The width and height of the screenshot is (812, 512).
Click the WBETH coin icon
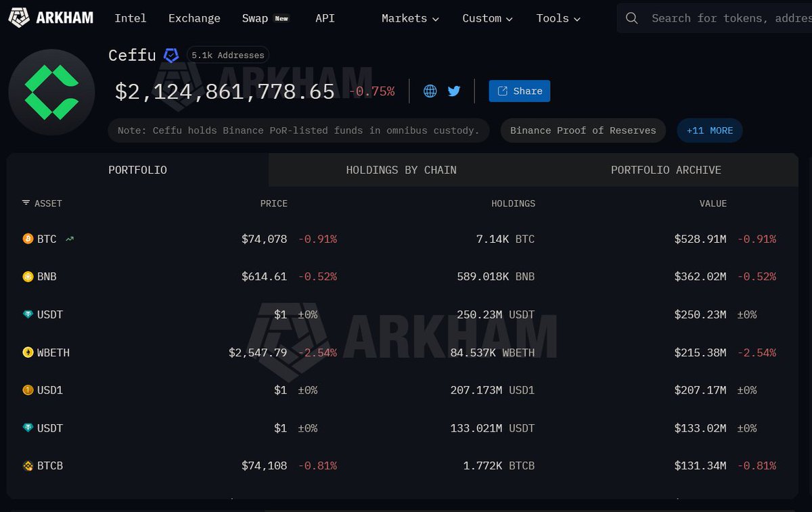tap(28, 352)
